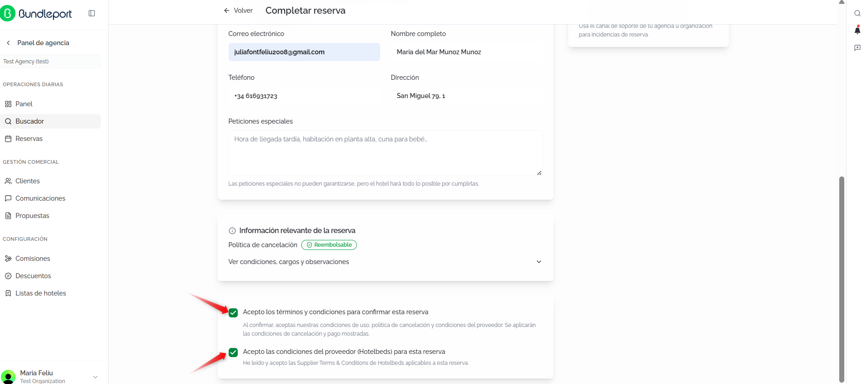Screen dimensions: 868x384
Task: Click the Reembolsable policy badge
Action: pos(329,245)
